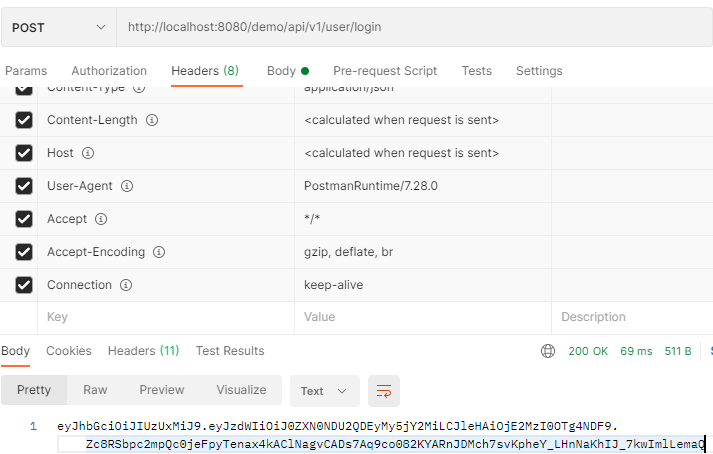
Task: Uncheck the Host header checkbox
Action: pyautogui.click(x=24, y=153)
